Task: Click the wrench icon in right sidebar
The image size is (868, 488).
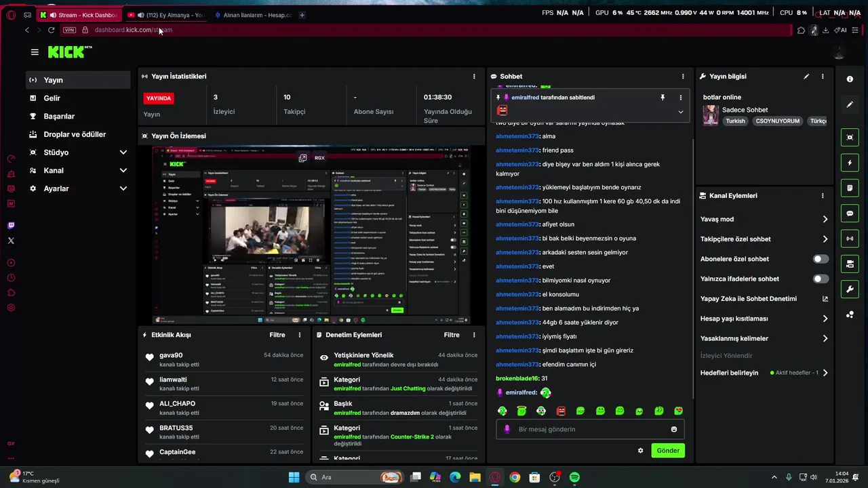Action: tap(850, 289)
